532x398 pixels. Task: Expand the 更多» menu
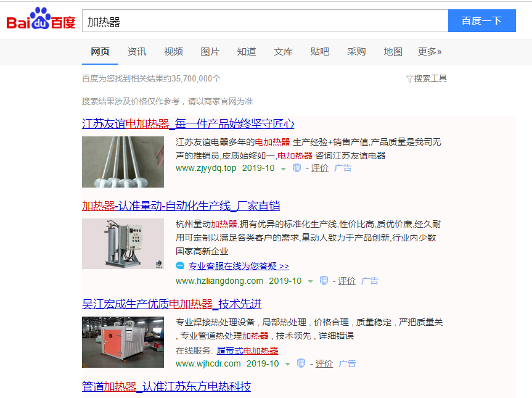click(x=430, y=52)
